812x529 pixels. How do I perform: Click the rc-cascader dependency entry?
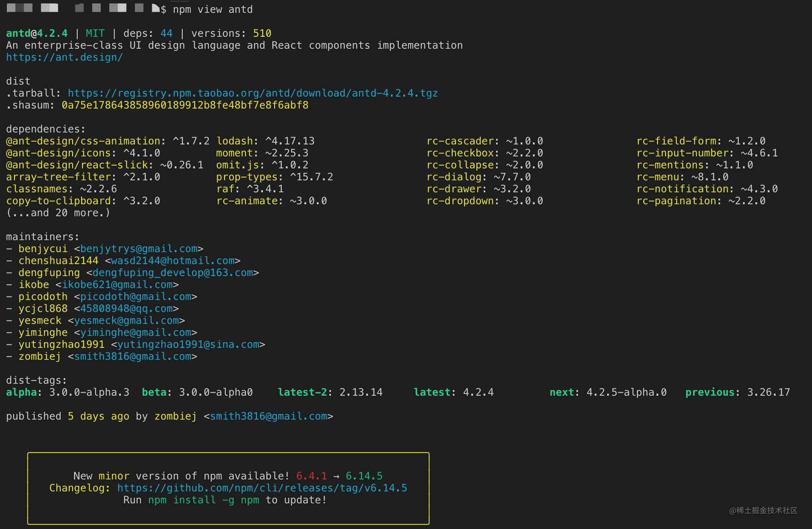[x=485, y=141]
